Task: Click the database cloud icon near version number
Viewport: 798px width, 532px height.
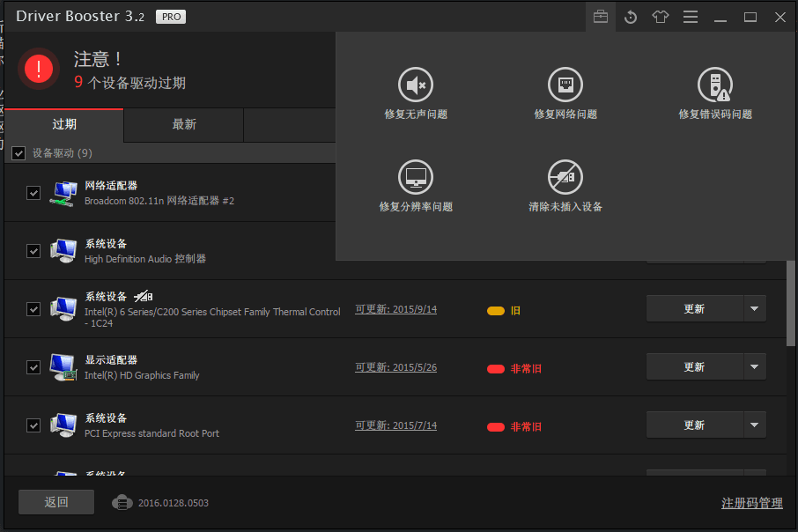Action: coord(122,502)
